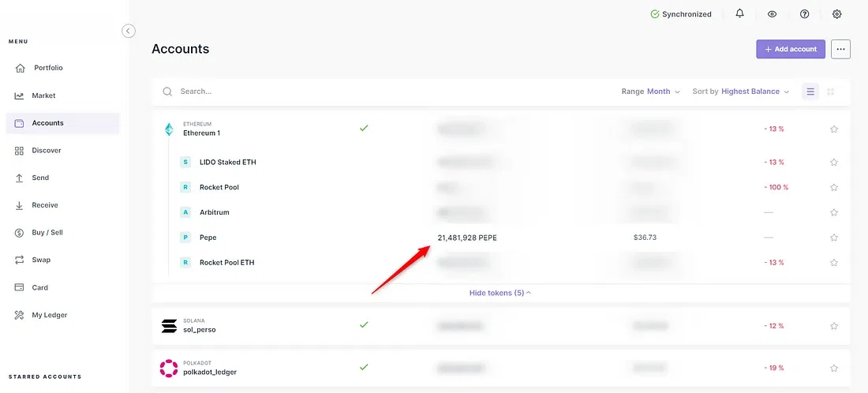
Task: Click the Polkadot logo icon
Action: [x=169, y=368]
